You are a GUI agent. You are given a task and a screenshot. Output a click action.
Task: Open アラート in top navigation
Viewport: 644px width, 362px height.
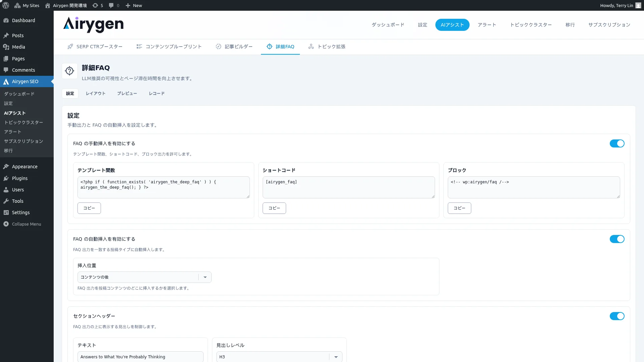pos(487,25)
